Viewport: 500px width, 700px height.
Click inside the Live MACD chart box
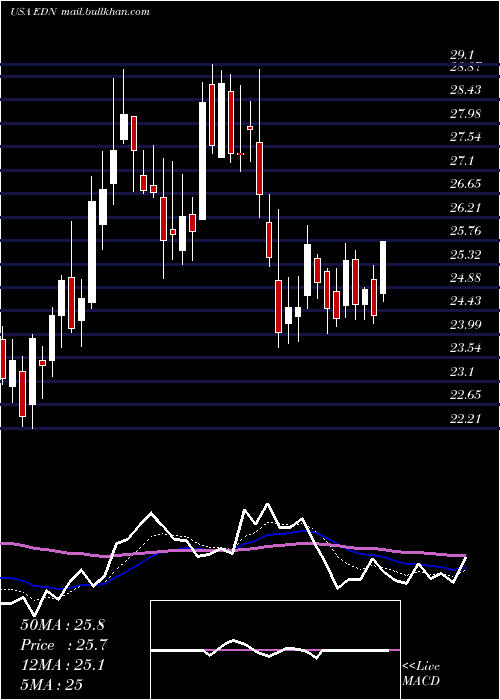click(x=275, y=650)
